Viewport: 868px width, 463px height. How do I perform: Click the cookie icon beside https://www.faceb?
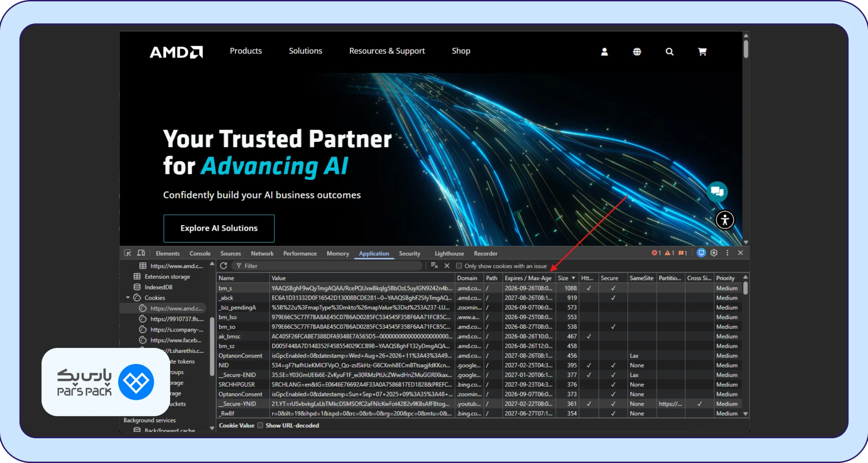[x=143, y=340]
